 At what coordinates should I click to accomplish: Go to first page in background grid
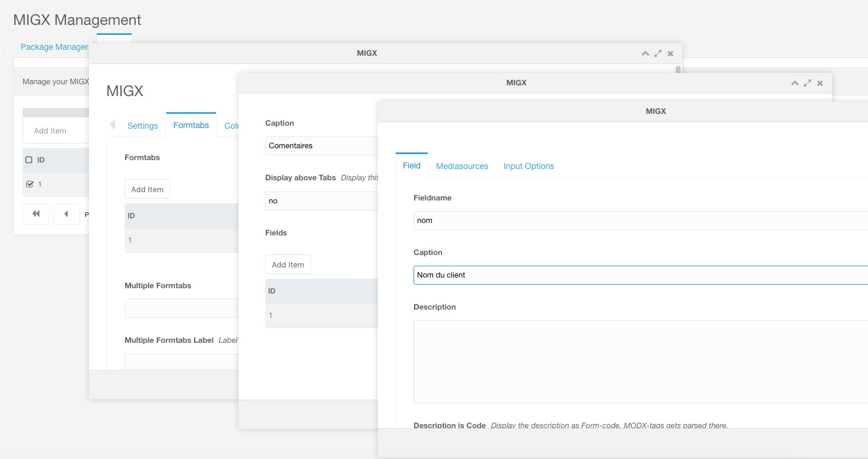coord(36,214)
